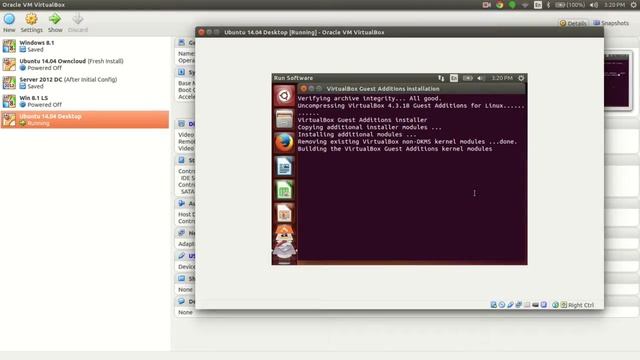Click the host Chrome tray icon
The height and width of the screenshot is (360, 640).
pos(499,5)
